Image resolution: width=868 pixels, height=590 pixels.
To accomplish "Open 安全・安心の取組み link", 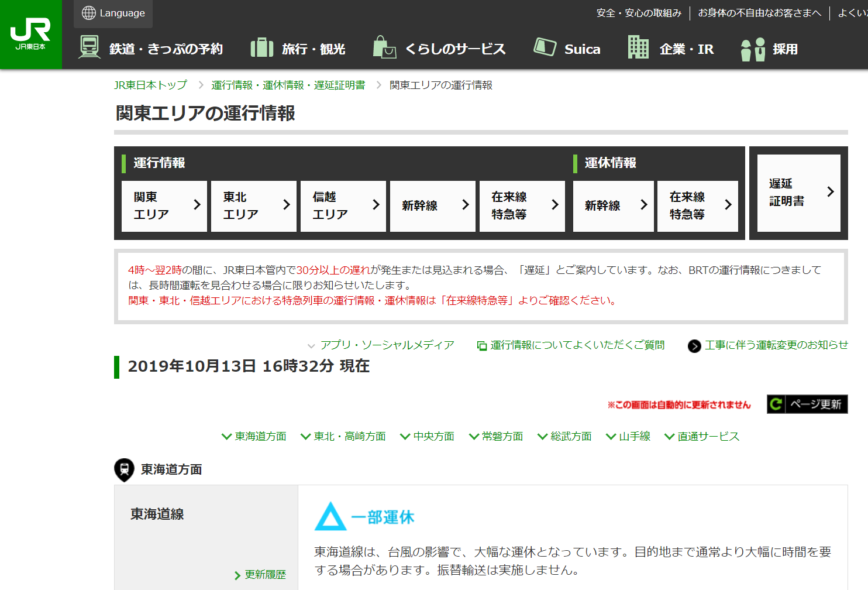I will click(639, 13).
